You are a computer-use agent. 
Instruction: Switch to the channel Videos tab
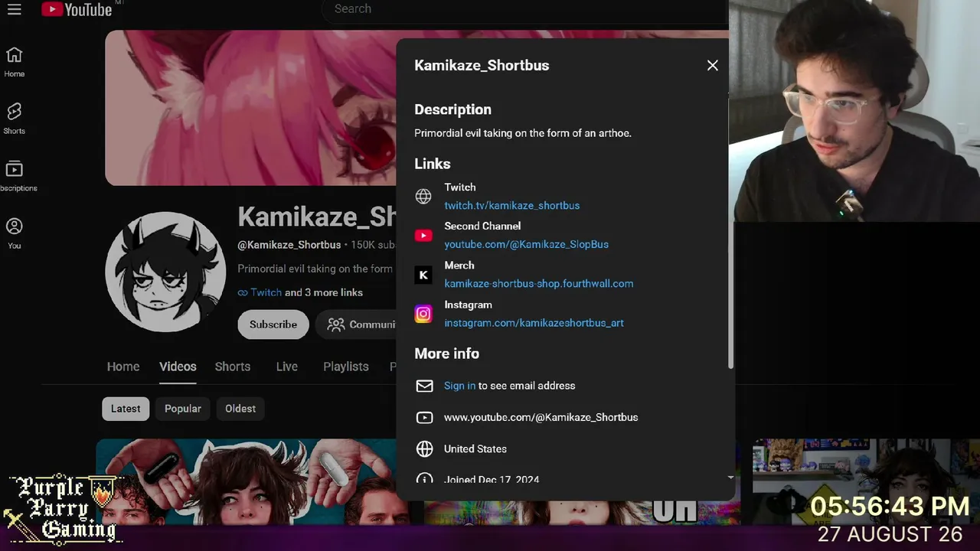[x=178, y=367]
